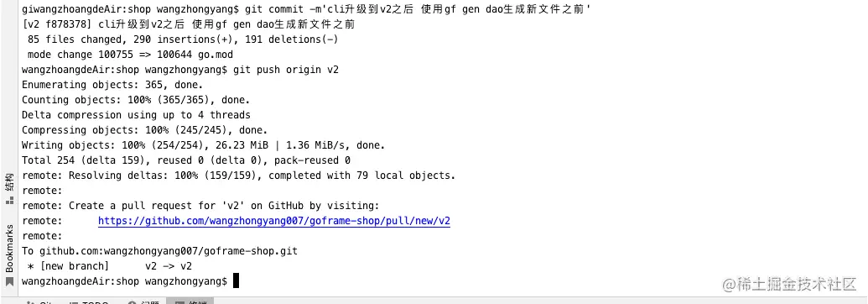Click the Terminal icon in the bottom bar
This screenshot has height=304, width=868.
180,302
